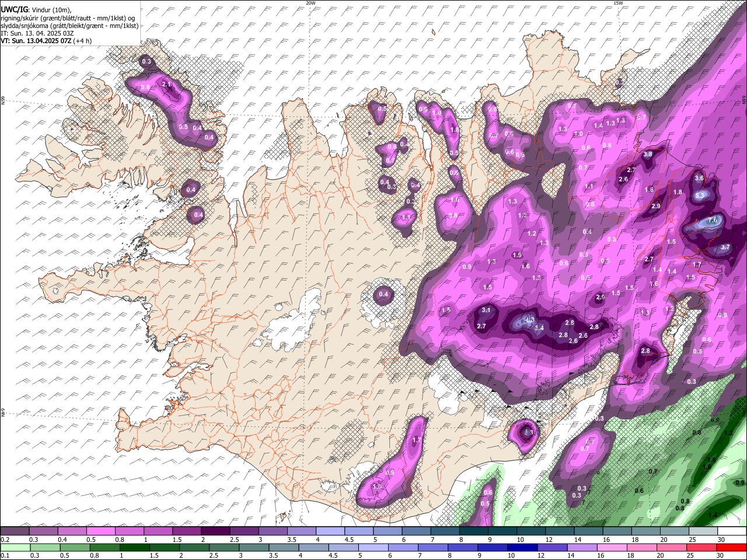Select the valid time line 'VT: Sun. 13.04.2025 07Z'
Screen dimensions: 747x560
coord(36,41)
